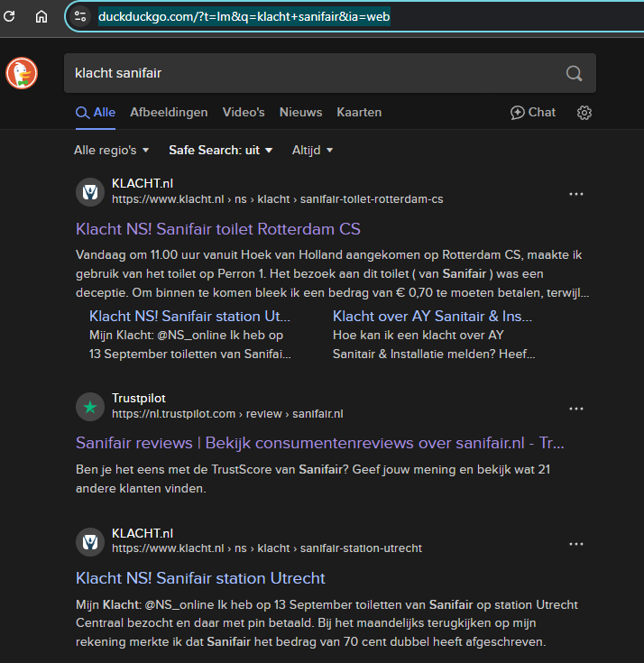Reload the page with the refresh icon
The image size is (644, 663).
point(9,16)
